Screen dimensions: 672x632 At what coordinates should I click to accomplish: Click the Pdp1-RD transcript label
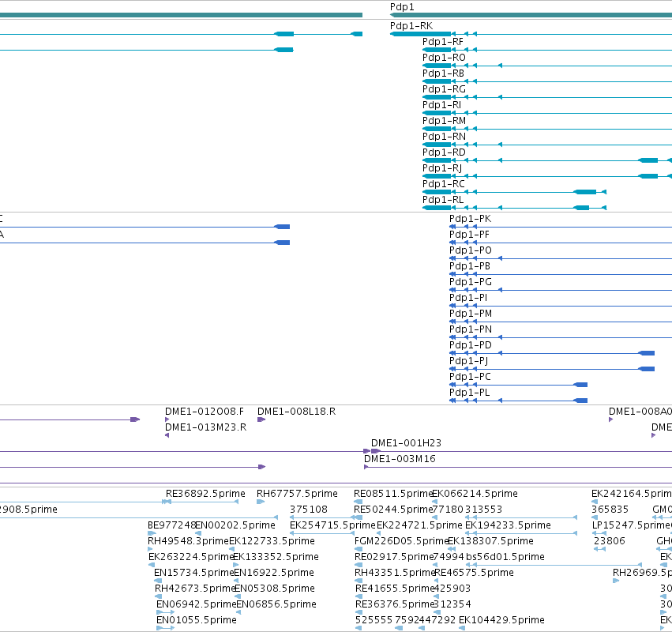(x=444, y=153)
